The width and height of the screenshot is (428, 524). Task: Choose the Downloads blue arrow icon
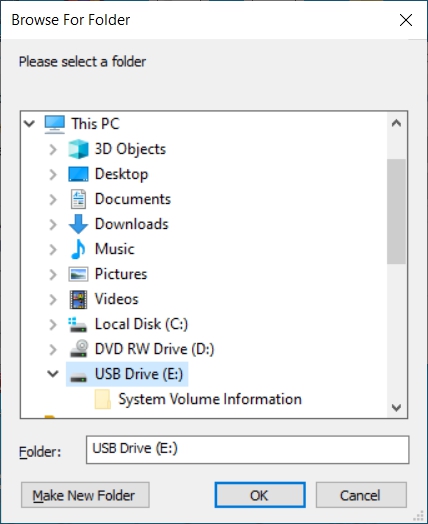click(78, 224)
